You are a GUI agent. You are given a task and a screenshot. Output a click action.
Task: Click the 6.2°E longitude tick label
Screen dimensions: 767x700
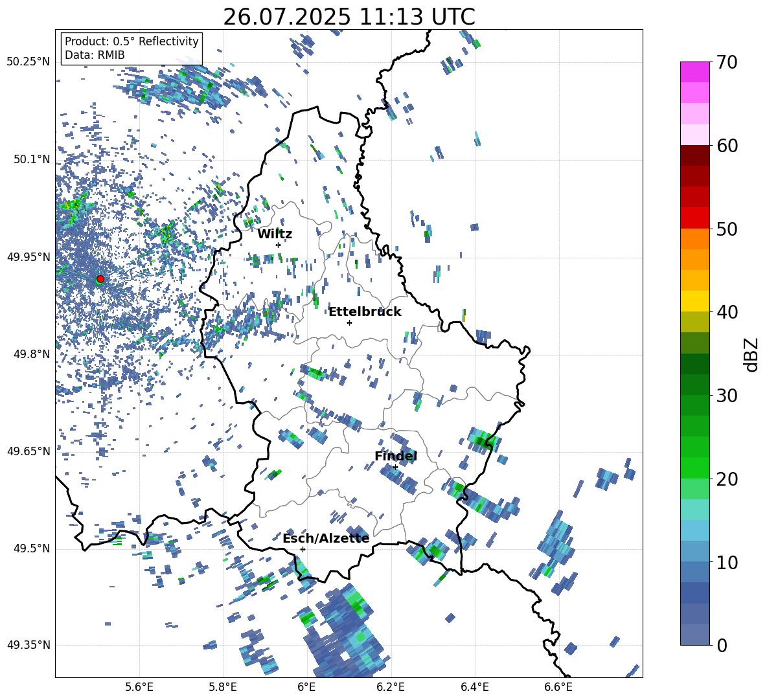[x=391, y=687]
